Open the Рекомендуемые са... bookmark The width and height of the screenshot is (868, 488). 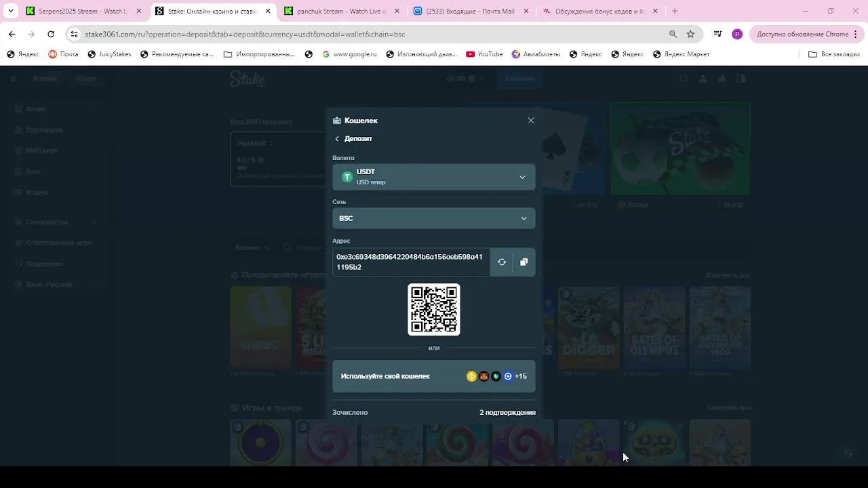176,54
